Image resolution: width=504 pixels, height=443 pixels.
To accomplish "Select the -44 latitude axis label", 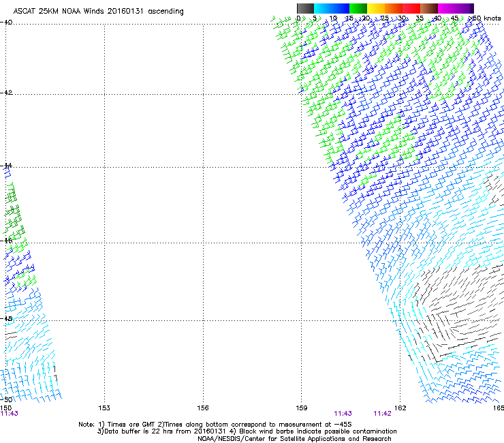I will pos(6,166).
